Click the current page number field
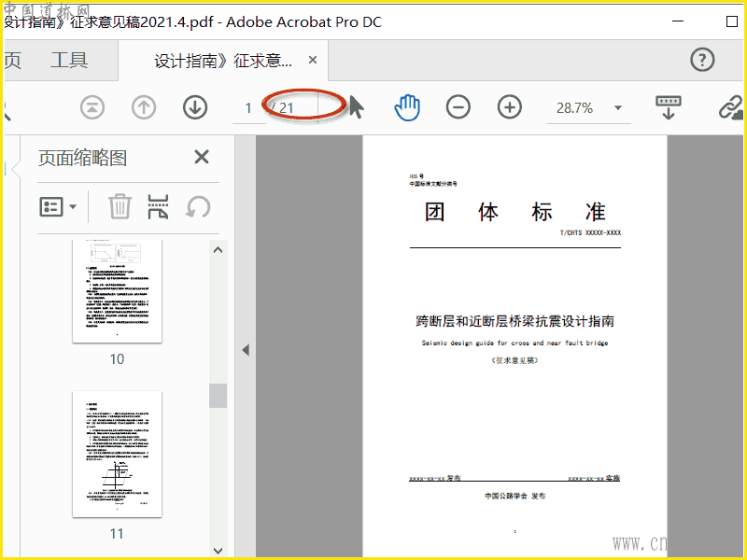The image size is (747, 560). point(248,108)
